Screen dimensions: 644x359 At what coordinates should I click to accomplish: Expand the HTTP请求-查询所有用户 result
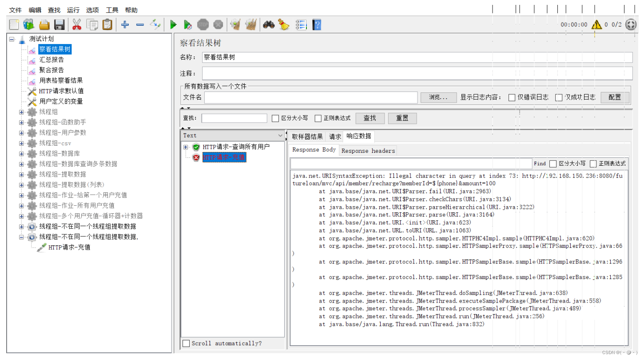[186, 147]
